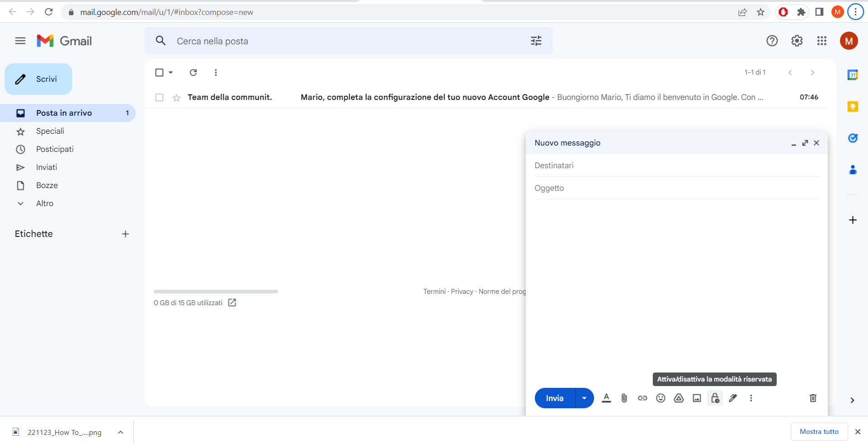The height and width of the screenshot is (448, 868).
Task: Open formatting options with the A icon
Action: click(606, 398)
